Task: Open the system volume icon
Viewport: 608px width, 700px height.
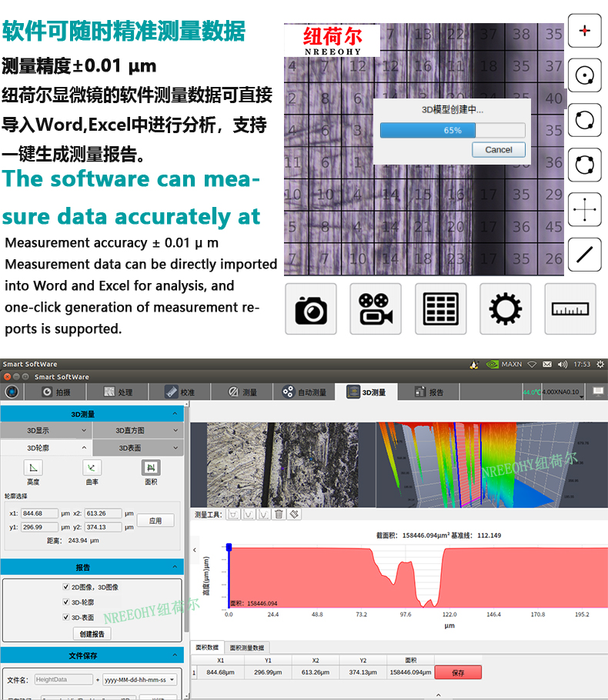Action: [x=562, y=365]
